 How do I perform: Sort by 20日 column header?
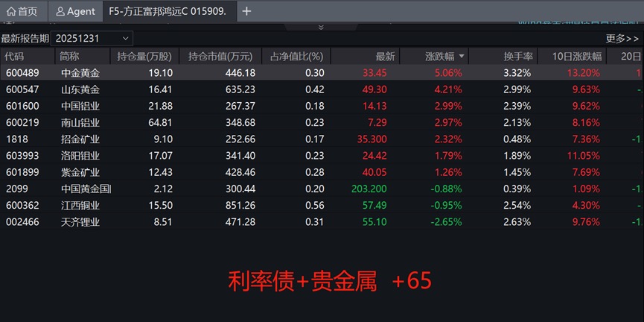pyautogui.click(x=625, y=57)
